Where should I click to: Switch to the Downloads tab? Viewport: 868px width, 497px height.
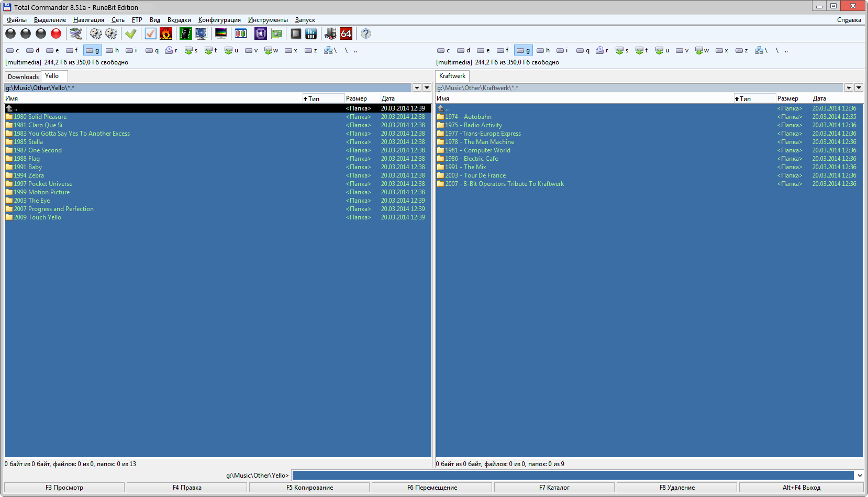(x=23, y=76)
